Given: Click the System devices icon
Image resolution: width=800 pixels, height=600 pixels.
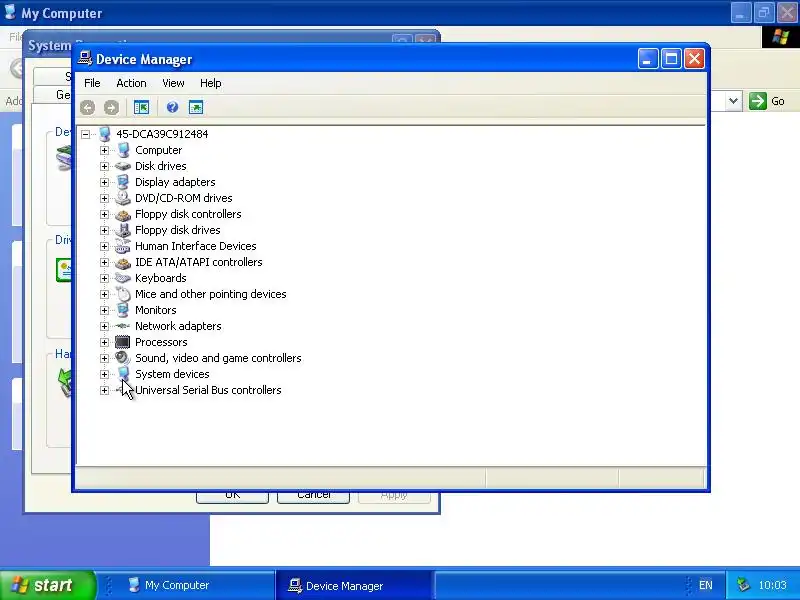Looking at the screenshot, I should pos(123,374).
